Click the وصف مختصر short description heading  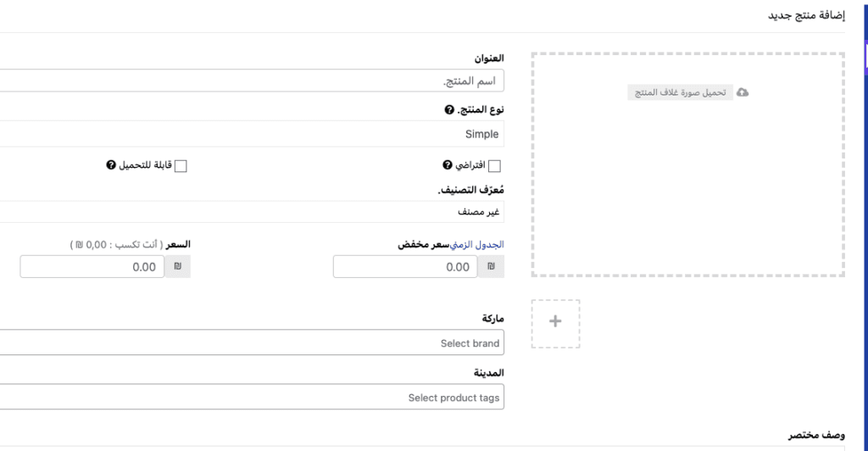(816, 435)
